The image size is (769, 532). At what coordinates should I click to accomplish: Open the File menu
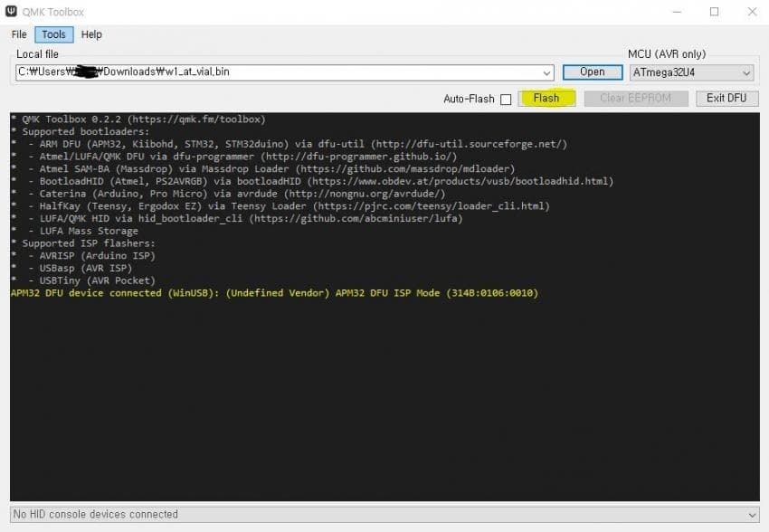(19, 34)
